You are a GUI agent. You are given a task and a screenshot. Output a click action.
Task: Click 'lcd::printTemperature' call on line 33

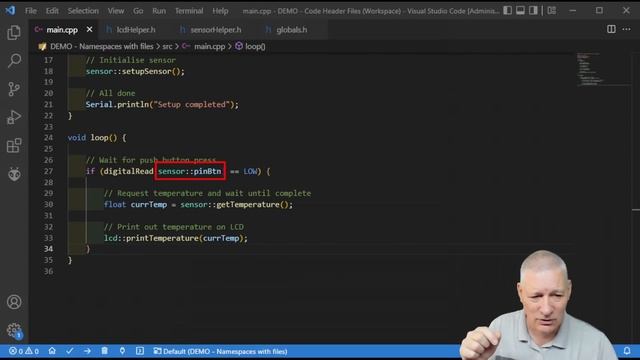point(151,238)
